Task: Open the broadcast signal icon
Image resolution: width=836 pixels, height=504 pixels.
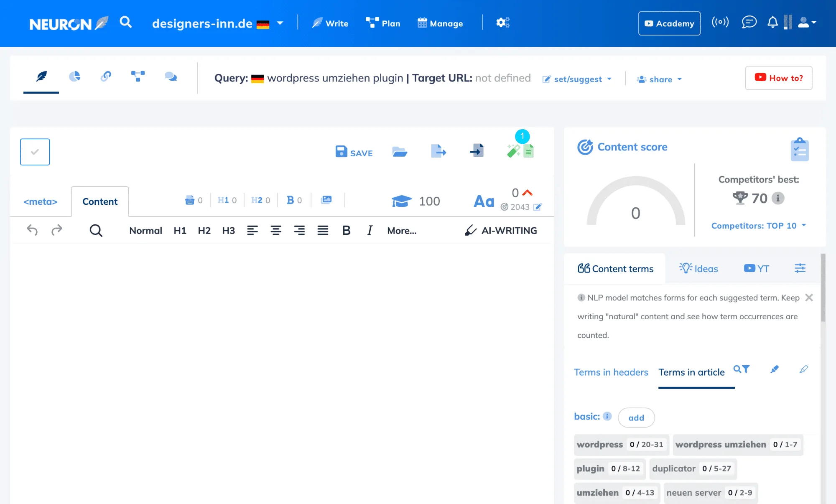Action: (720, 22)
